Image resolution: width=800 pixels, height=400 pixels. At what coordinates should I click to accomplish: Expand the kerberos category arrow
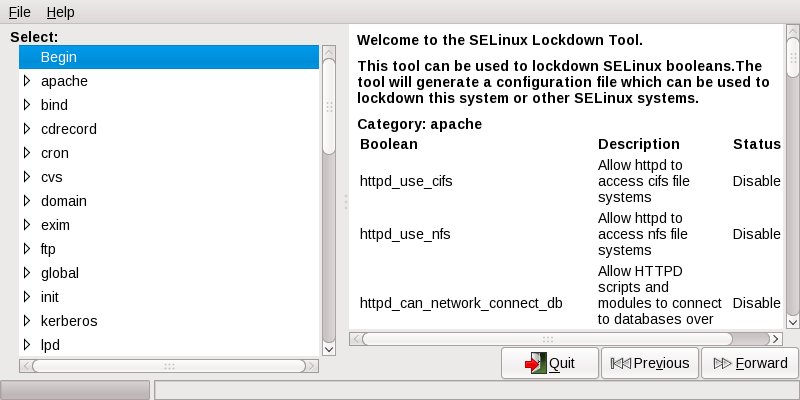[x=27, y=320]
